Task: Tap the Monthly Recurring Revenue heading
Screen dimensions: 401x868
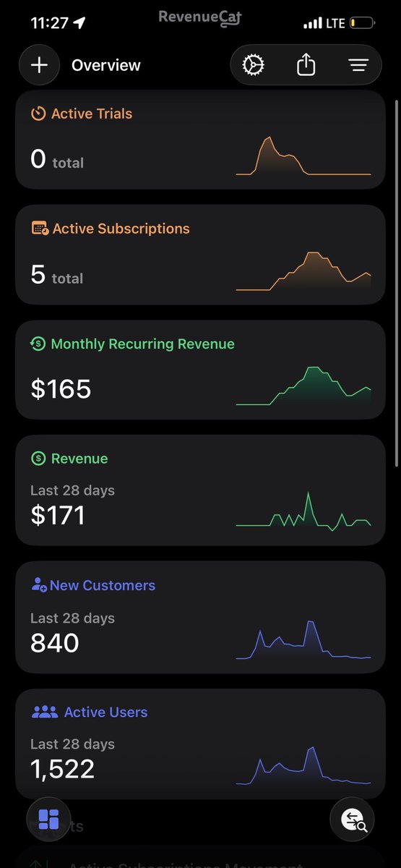Action: (x=142, y=344)
